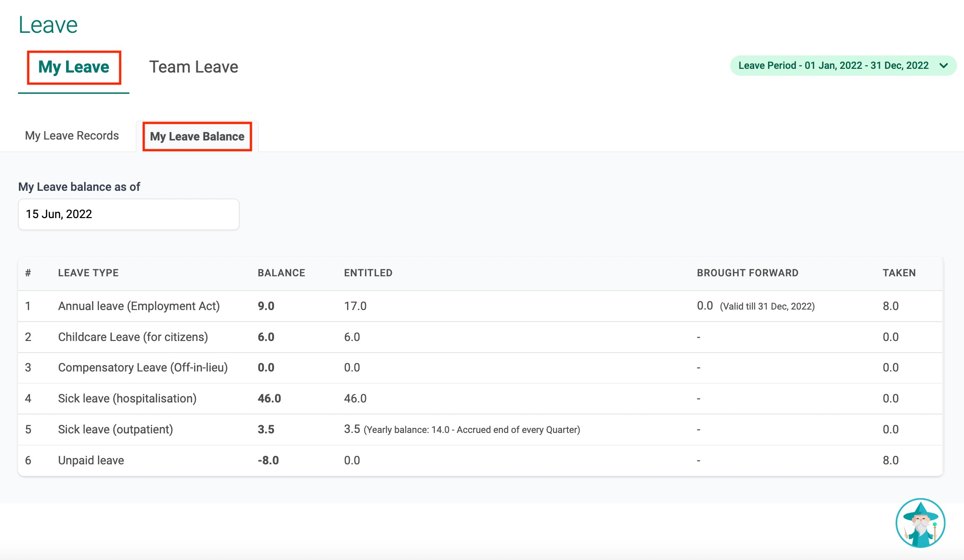The image size is (964, 560).
Task: Click the balance date field 15 Jun, 2022
Action: click(x=128, y=214)
